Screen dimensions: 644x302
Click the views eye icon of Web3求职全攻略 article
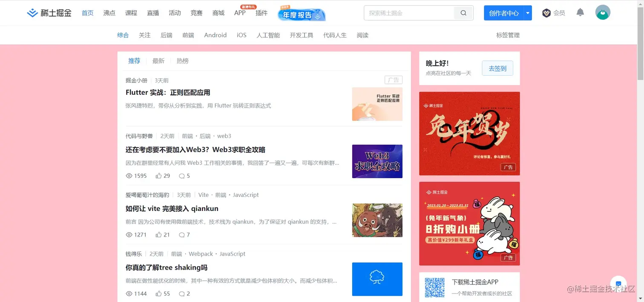tap(129, 176)
